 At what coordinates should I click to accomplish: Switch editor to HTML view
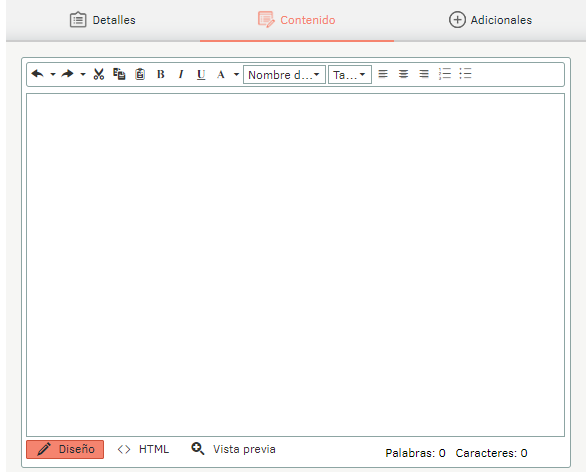pyautogui.click(x=143, y=449)
